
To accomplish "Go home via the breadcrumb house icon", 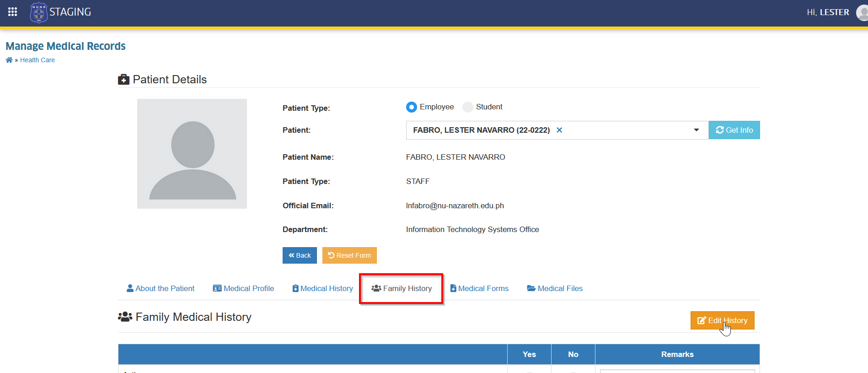I will 9,60.
